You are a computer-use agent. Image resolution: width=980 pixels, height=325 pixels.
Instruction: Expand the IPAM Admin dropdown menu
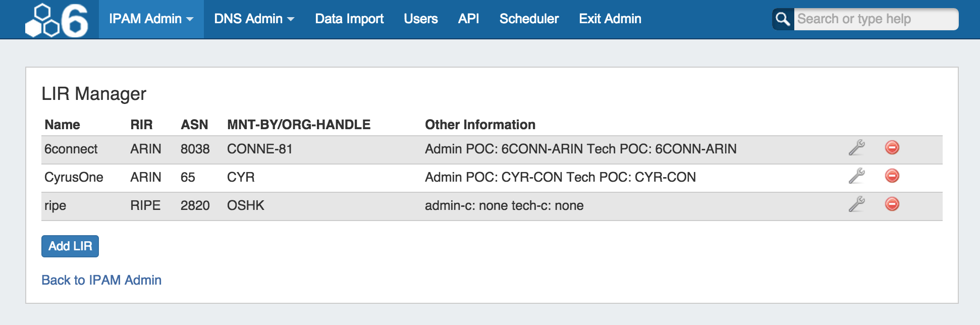(151, 19)
